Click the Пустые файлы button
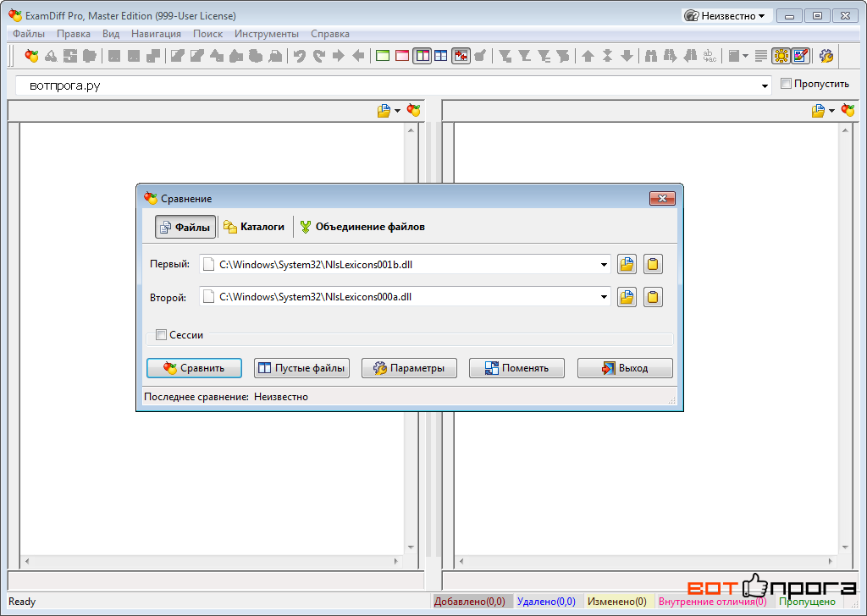The image size is (867, 616). coord(301,368)
